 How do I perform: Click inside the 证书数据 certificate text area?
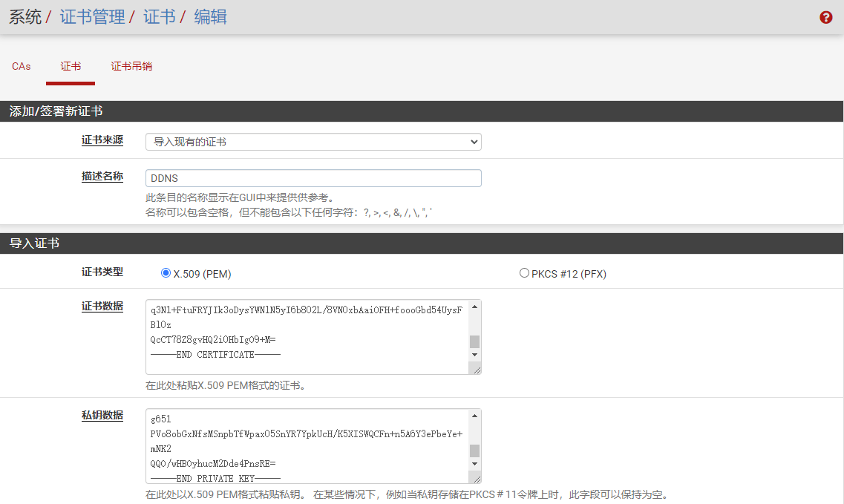coord(307,336)
